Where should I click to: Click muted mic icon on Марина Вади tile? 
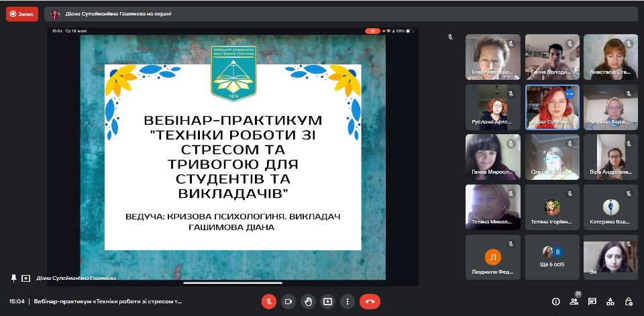coord(629,94)
